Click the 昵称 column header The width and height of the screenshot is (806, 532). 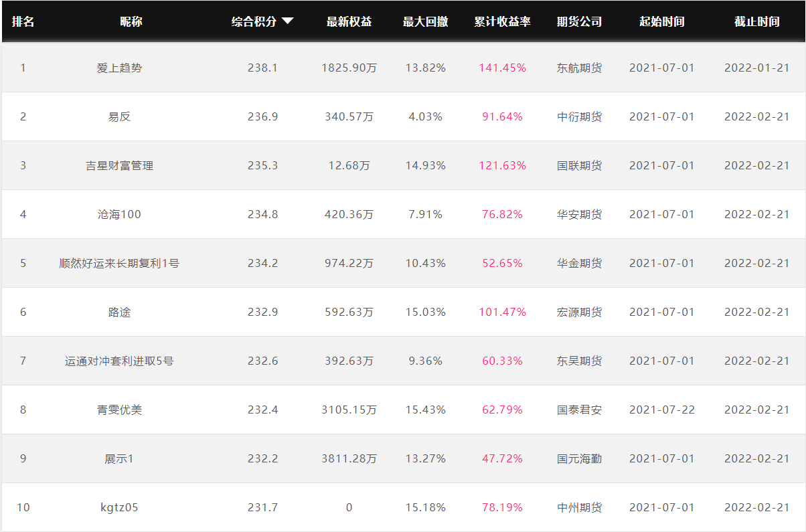pos(131,21)
